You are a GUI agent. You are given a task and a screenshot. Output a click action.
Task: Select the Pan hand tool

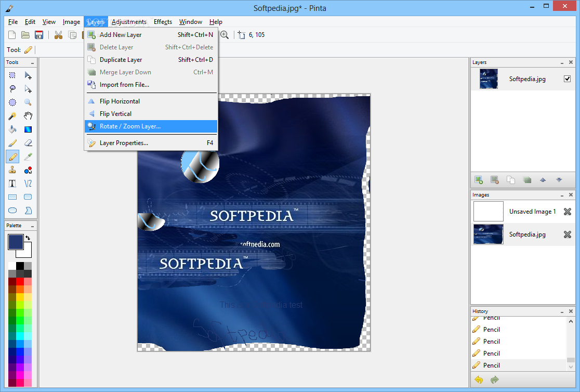pos(28,116)
